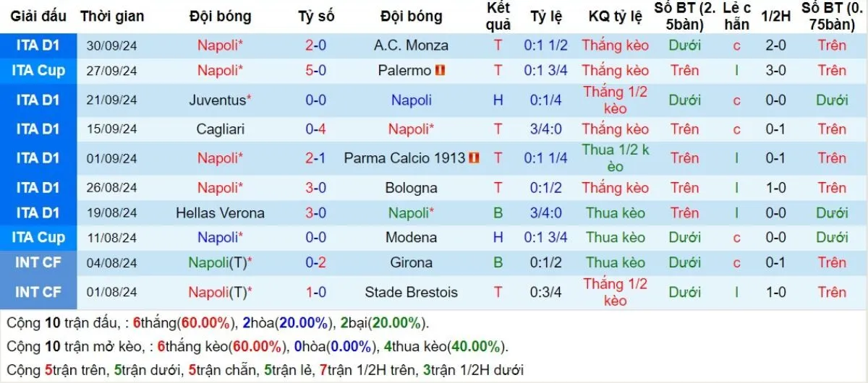Select the "KQ tỷ lệ" column header
Viewport: 868px width, 383px height.
coord(615,16)
